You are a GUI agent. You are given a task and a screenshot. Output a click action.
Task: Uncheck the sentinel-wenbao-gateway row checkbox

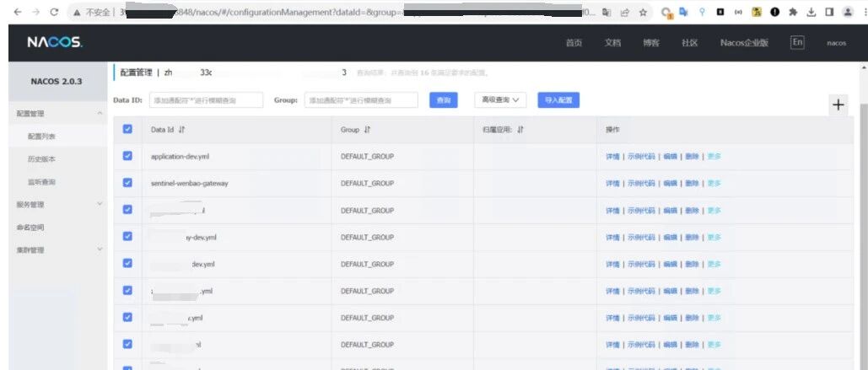point(128,183)
